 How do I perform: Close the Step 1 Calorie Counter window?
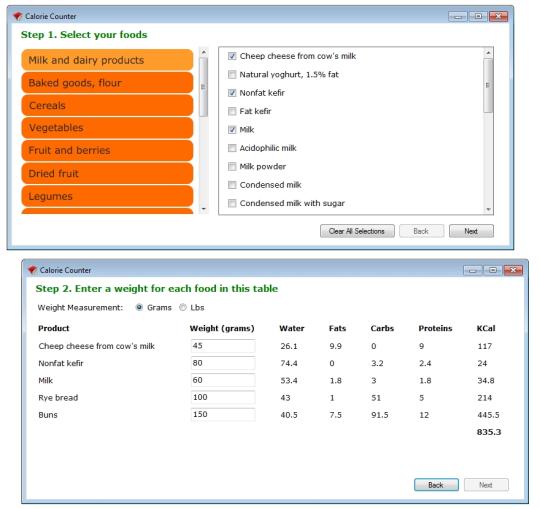[498, 16]
